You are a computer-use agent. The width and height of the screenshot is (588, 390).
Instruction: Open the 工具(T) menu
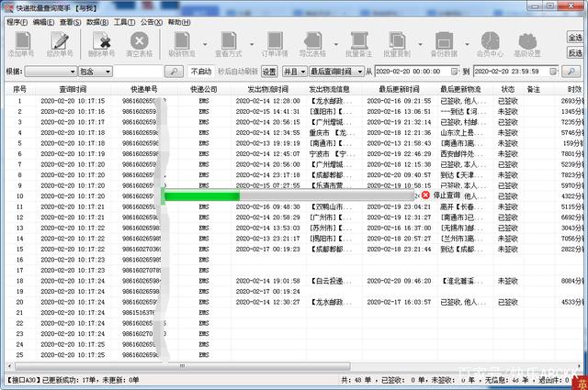click(124, 20)
